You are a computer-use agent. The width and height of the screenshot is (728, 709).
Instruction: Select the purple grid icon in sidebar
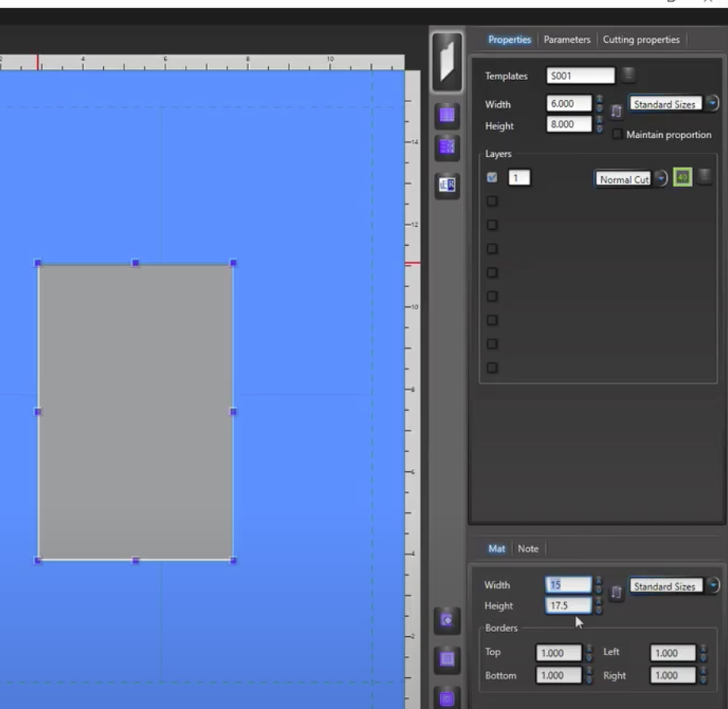(446, 115)
